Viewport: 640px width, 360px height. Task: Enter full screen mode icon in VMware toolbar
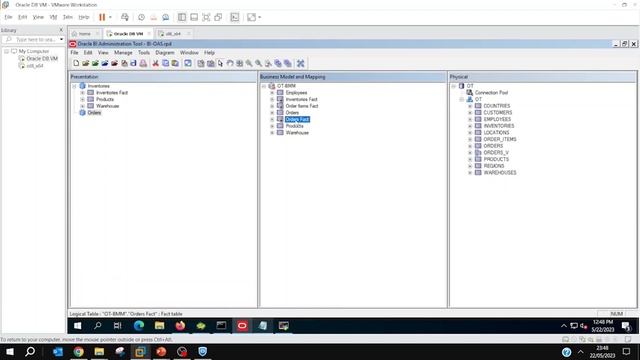[x=206, y=17]
